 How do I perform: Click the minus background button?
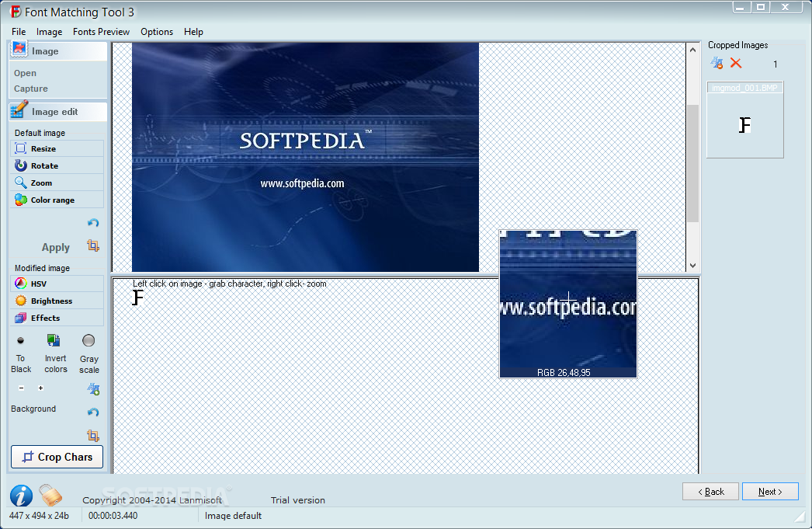[x=21, y=388]
